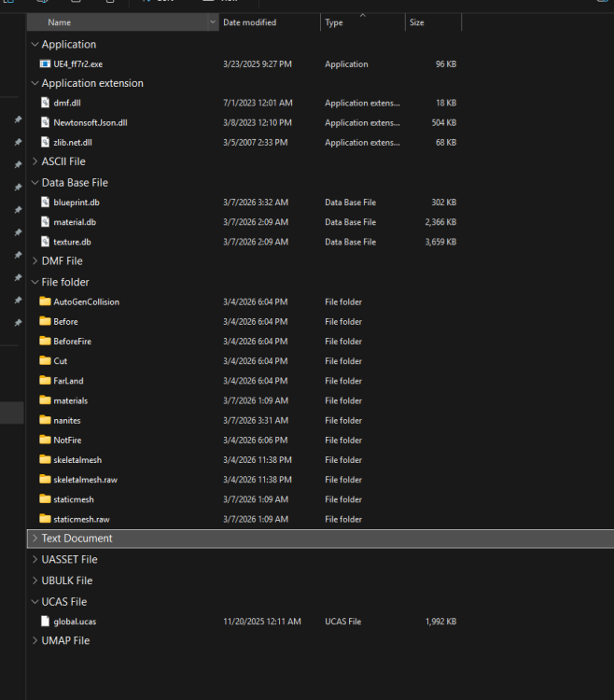Select the AutoGenCollision folder icon
614x700 pixels.
tap(45, 301)
